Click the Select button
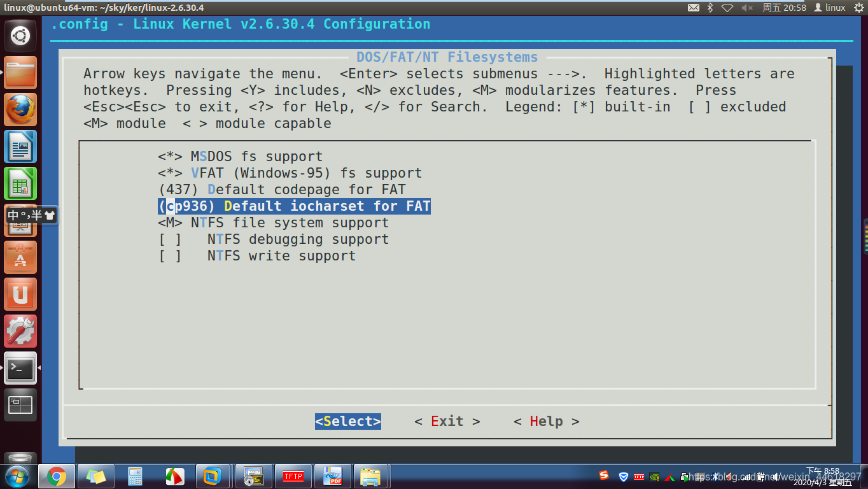The height and width of the screenshot is (489, 868). point(348,422)
